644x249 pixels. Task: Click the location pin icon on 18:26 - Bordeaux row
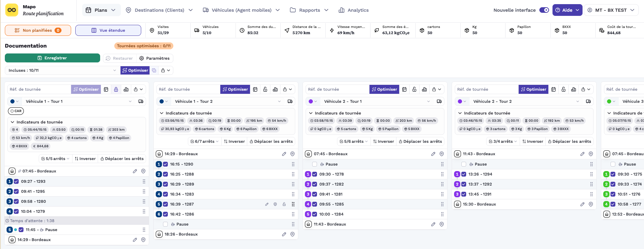[292, 234]
